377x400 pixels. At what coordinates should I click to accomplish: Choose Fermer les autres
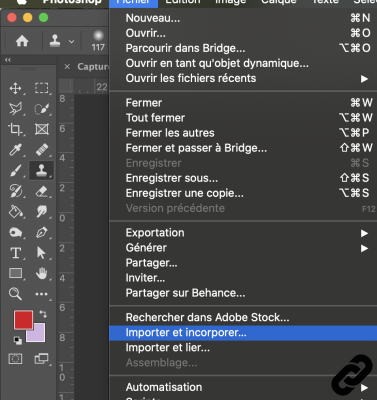tap(243, 133)
